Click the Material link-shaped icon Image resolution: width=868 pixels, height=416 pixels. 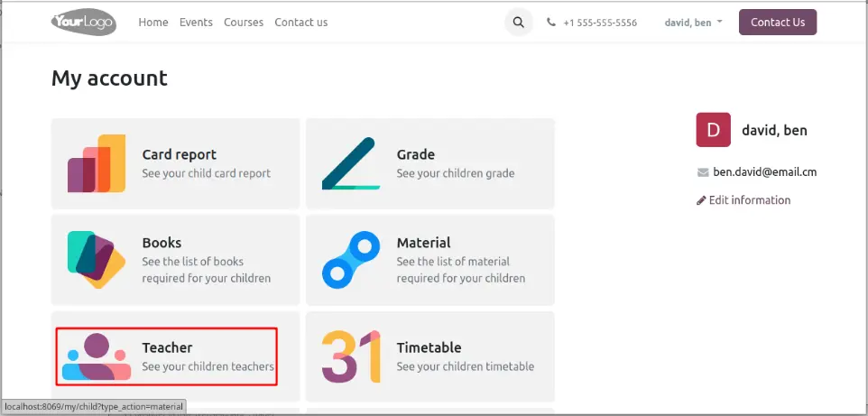click(x=351, y=260)
